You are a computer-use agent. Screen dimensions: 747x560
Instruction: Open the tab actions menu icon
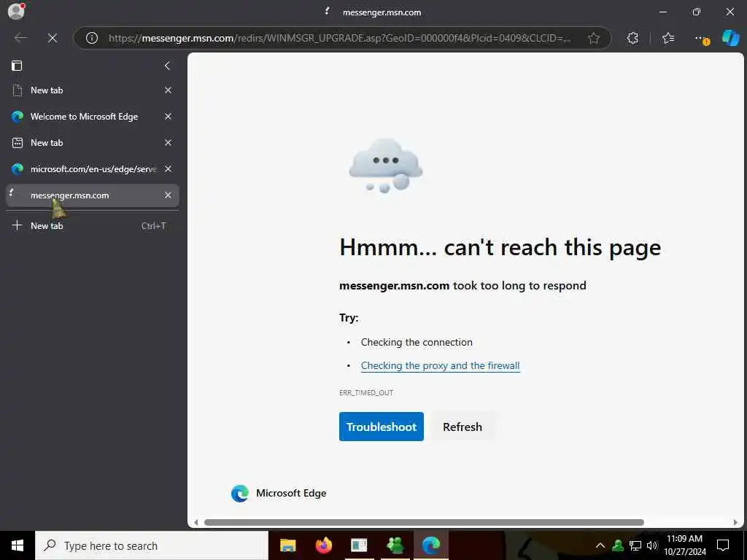coord(17,66)
